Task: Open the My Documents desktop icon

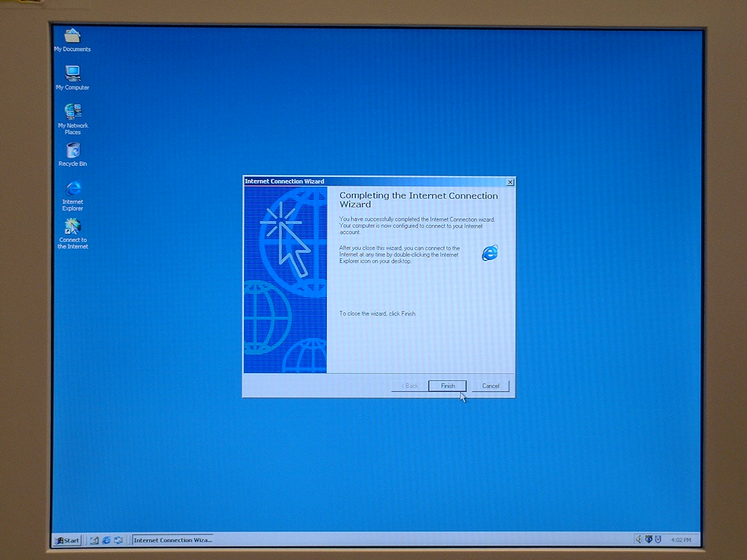Action: (x=72, y=36)
